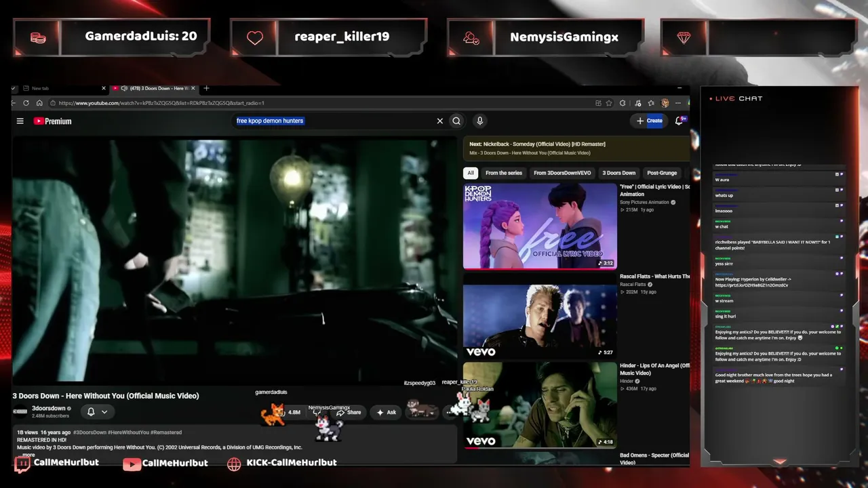The image size is (868, 488).
Task: Open the Ask button under the video
Action: 386,412
